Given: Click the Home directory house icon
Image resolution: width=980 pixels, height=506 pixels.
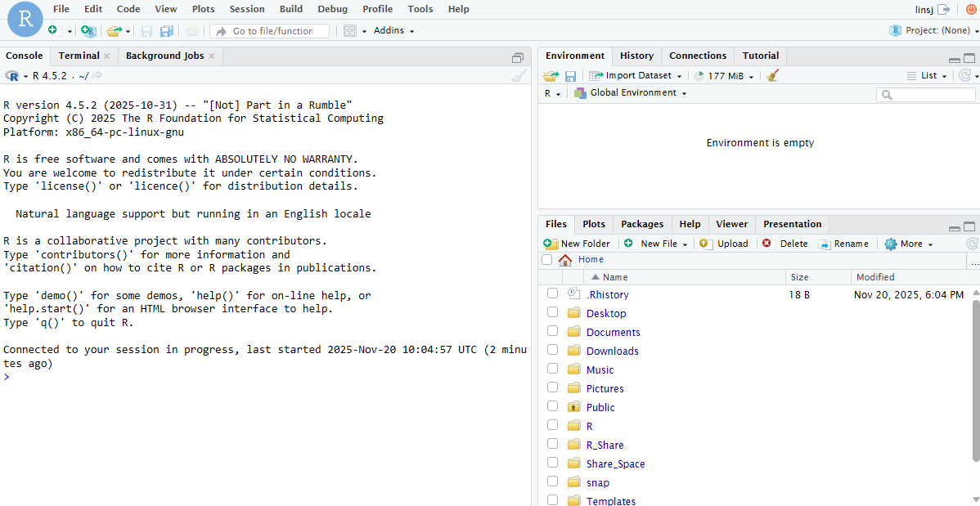Looking at the screenshot, I should click(x=565, y=260).
